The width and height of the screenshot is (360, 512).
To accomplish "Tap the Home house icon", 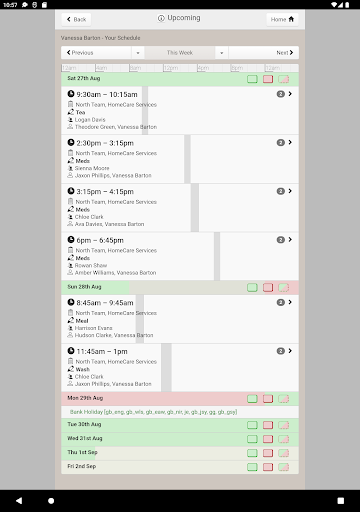I will point(291,19).
